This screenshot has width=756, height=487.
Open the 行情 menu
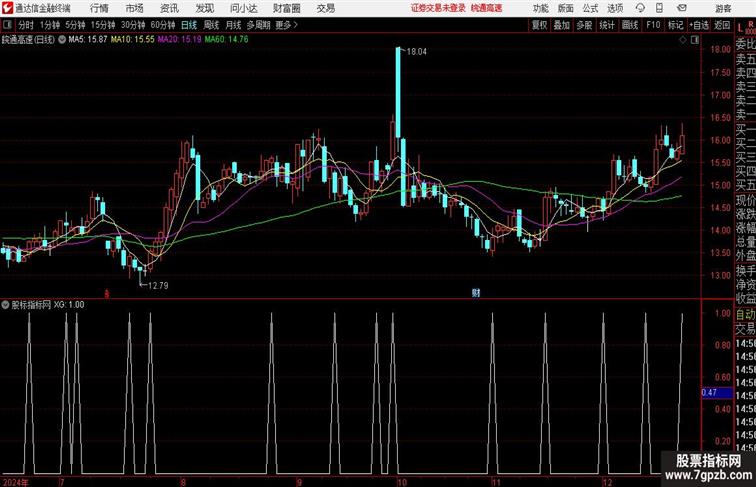99,8
